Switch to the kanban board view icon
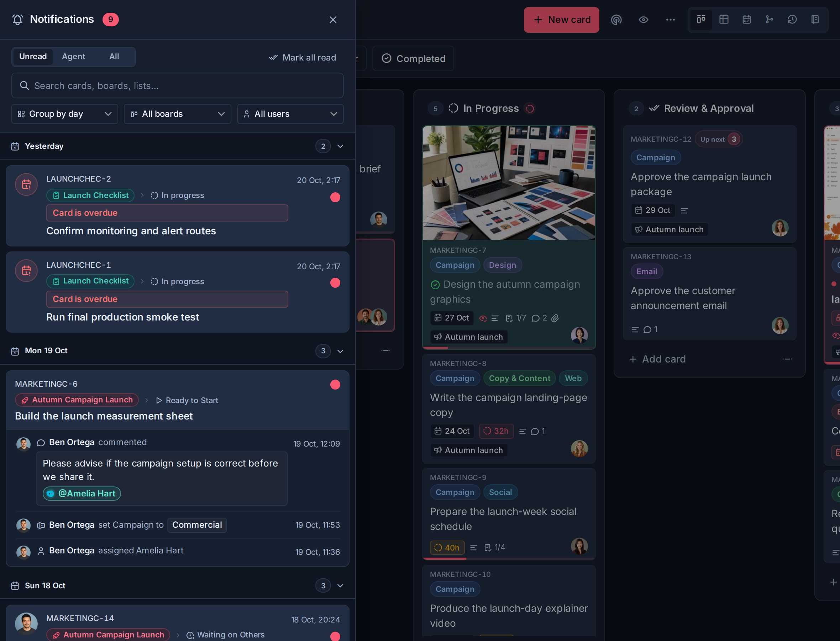Image resolution: width=840 pixels, height=641 pixels. pyautogui.click(x=701, y=19)
